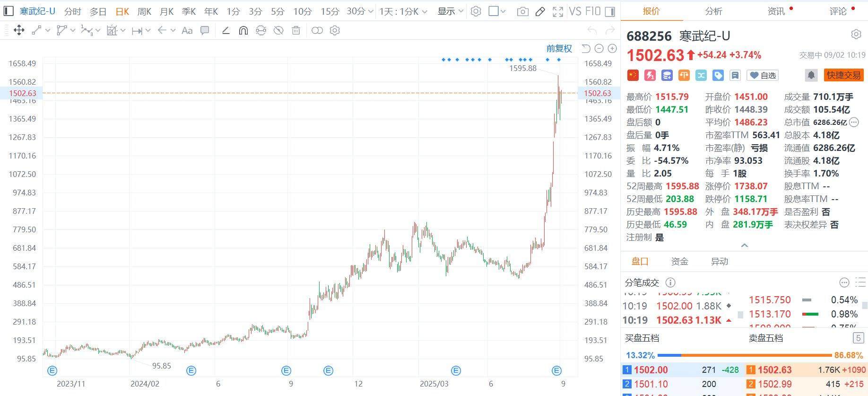Collapse the quote details chevron
The width and height of the screenshot is (868, 396).
click(x=744, y=245)
